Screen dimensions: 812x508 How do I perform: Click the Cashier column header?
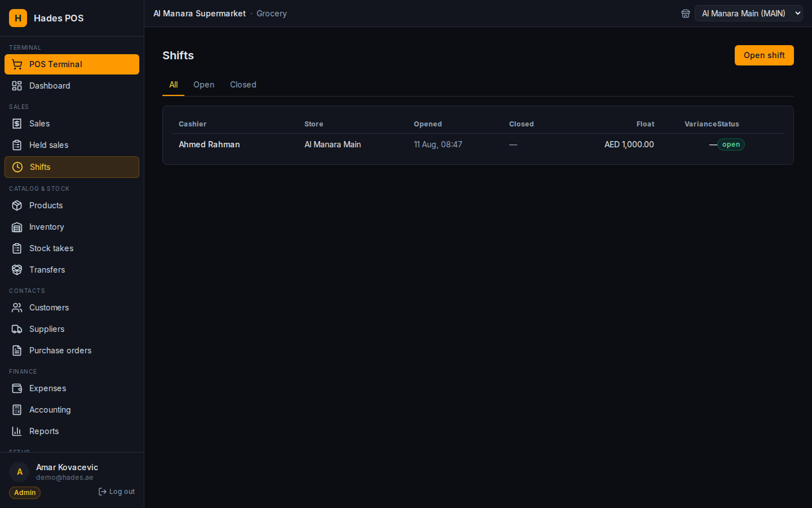point(193,124)
